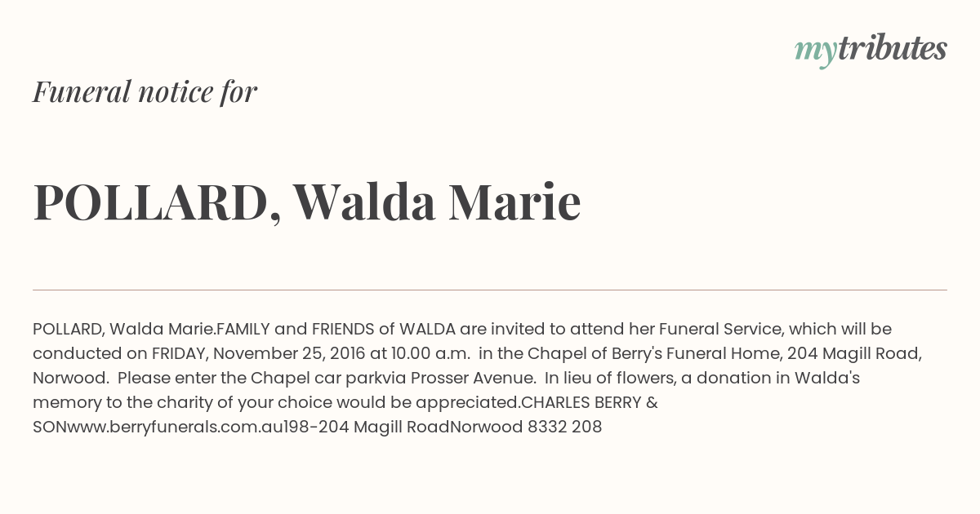Click the dark "tributes" part of logo

pos(892,48)
